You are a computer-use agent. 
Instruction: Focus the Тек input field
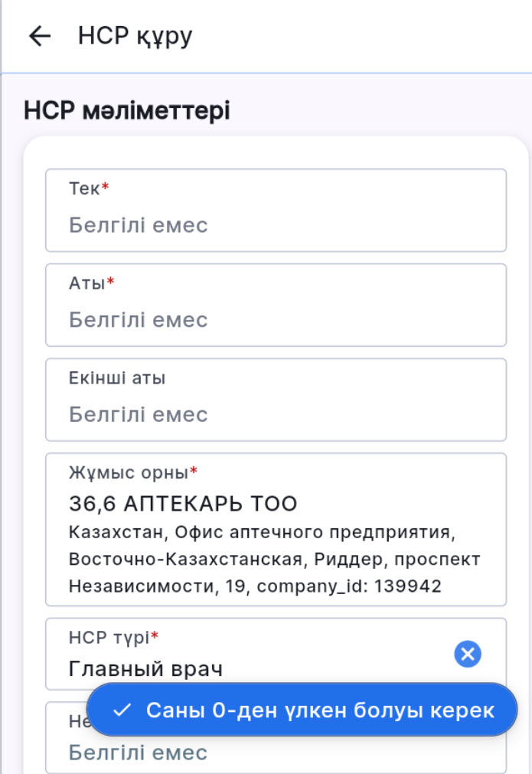click(x=276, y=225)
